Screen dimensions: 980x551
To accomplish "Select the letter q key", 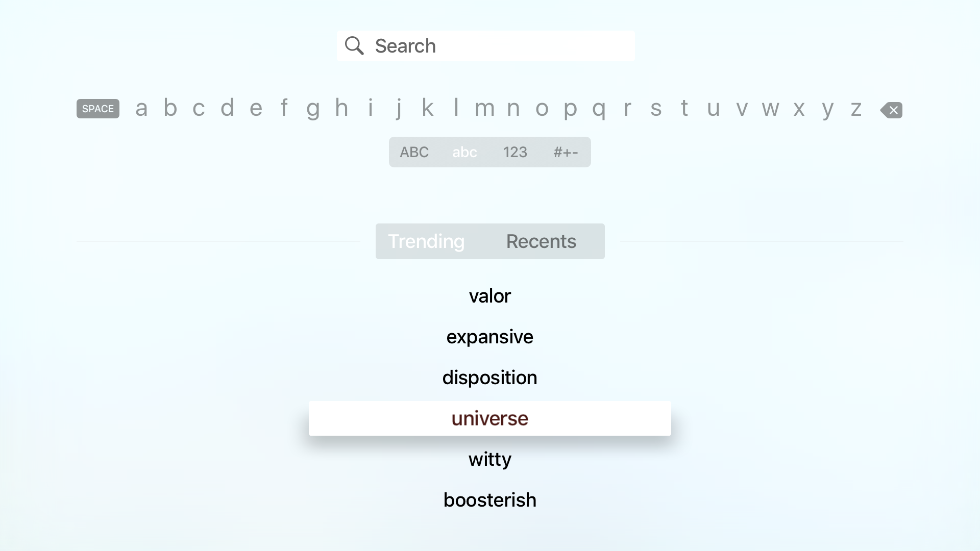I will [599, 108].
